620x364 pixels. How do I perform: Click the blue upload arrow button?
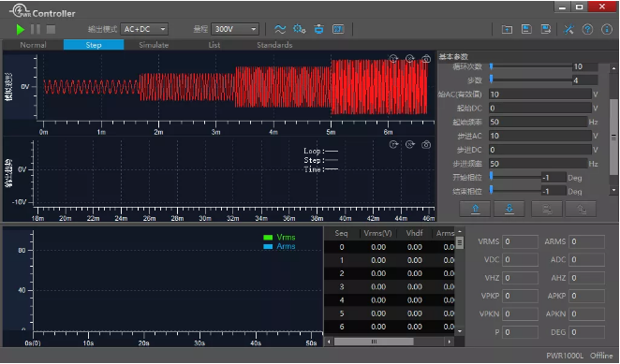click(475, 209)
